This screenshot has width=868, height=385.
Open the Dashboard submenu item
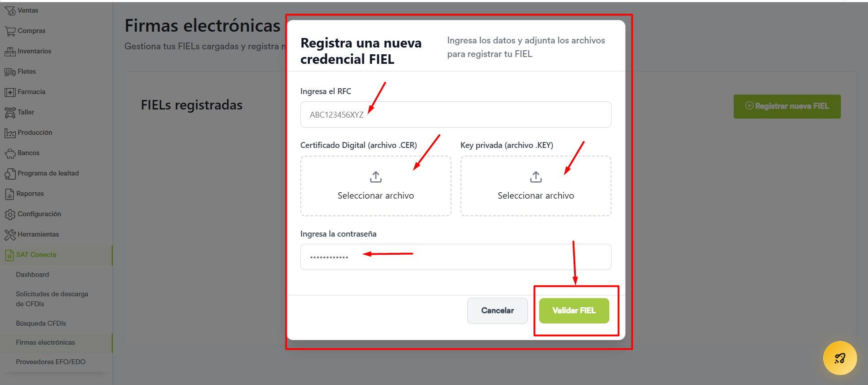33,275
